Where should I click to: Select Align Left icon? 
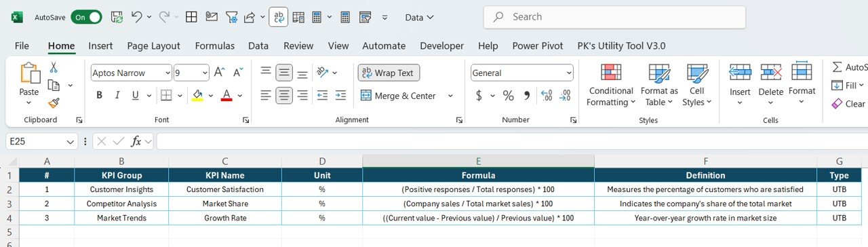pos(266,95)
